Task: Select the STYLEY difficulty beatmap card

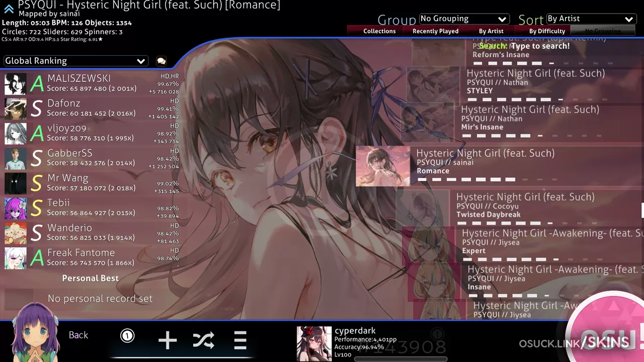Action: tap(525, 83)
